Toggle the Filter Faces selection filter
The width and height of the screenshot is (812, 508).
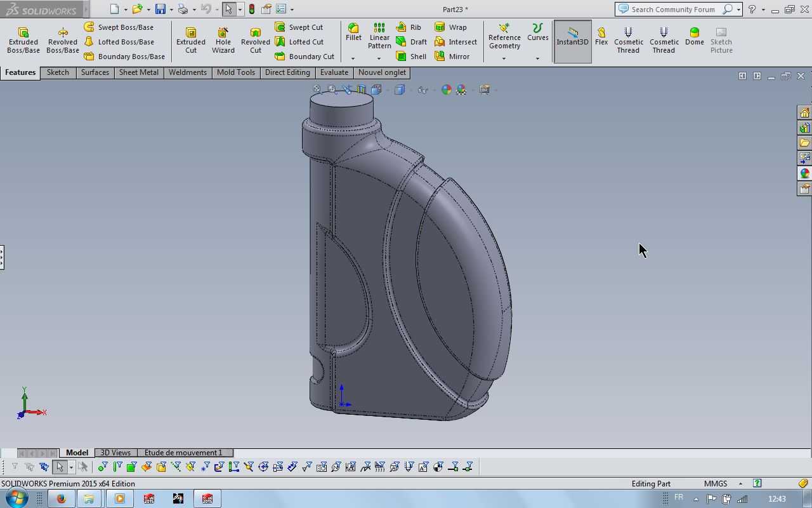[x=131, y=467]
